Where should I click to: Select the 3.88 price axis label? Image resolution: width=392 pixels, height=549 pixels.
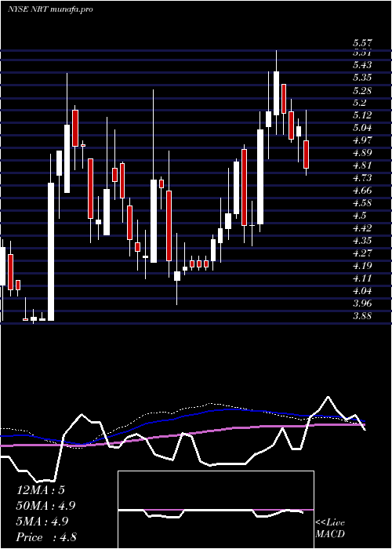(362, 317)
